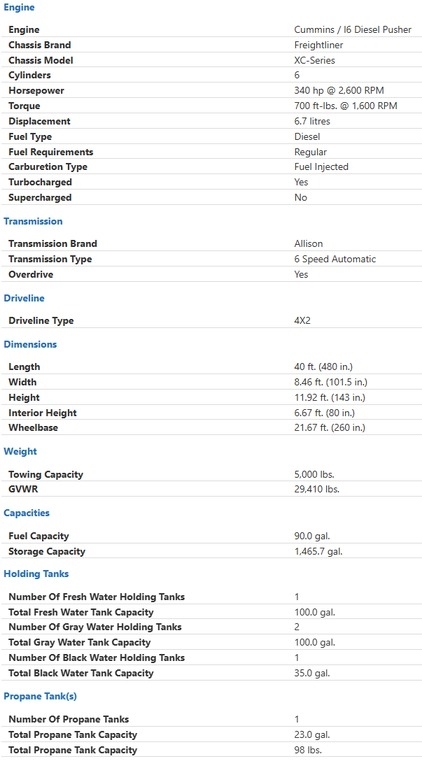
Task: Select the Horsepower row label
Action: point(36,90)
